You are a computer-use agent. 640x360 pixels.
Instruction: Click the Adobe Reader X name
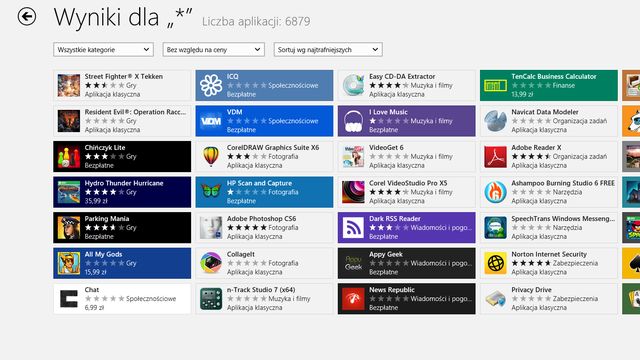pos(536,147)
